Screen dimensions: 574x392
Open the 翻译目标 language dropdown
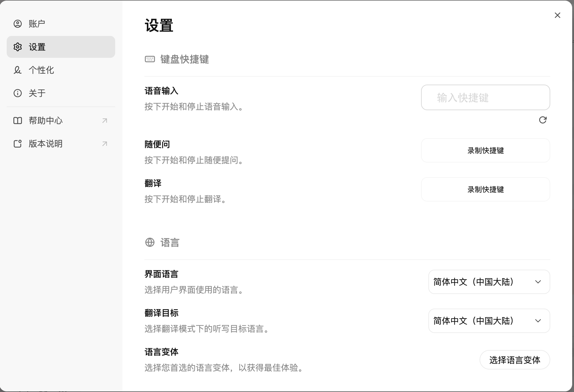click(x=489, y=321)
